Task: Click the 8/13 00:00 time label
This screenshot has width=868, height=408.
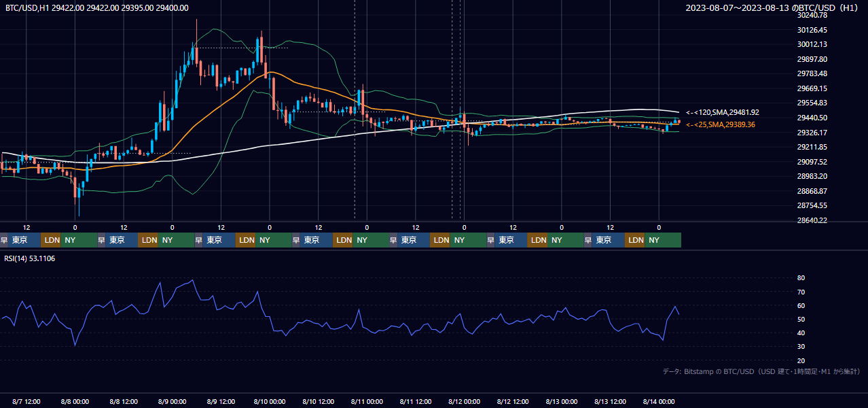Action: 561,402
